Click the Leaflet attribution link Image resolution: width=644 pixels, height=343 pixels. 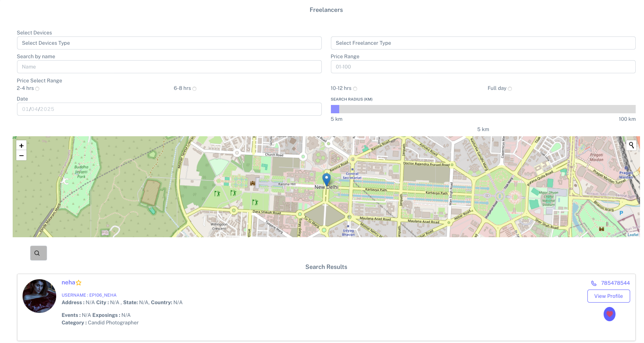click(633, 235)
